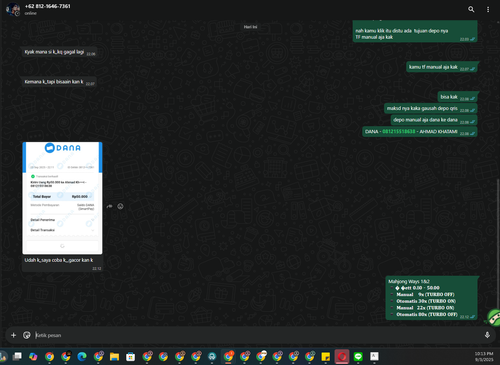
Task: Select the 'kamu tf manual aja kak' message
Action: coord(442,67)
